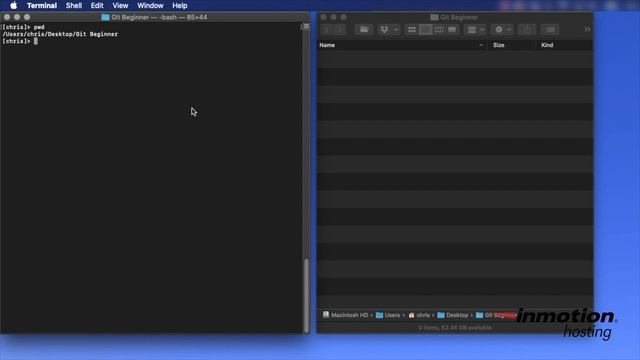Open the View menu
The height and width of the screenshot is (360, 640).
coord(120,5)
